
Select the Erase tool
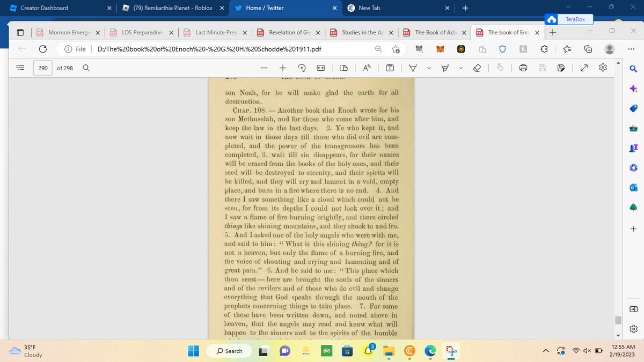pyautogui.click(x=477, y=68)
